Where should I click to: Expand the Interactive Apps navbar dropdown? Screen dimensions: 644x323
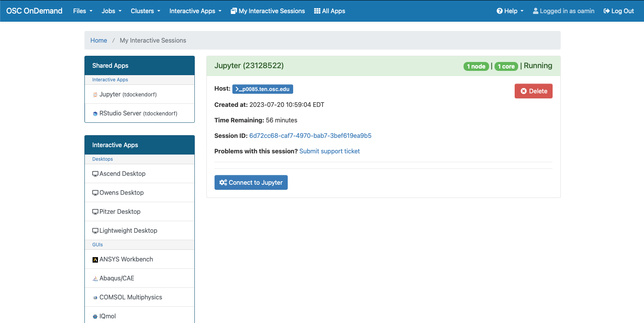pos(196,11)
